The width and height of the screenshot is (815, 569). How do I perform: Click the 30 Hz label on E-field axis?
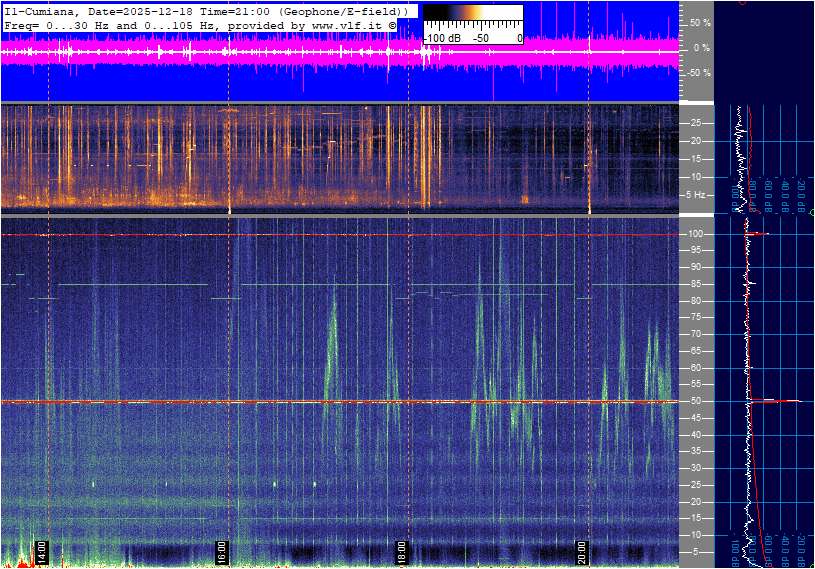[696, 469]
